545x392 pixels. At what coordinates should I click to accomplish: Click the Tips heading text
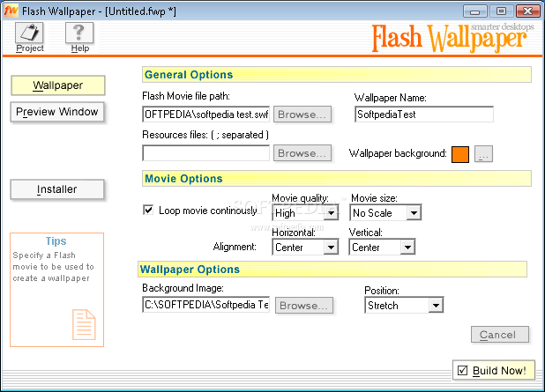point(56,241)
